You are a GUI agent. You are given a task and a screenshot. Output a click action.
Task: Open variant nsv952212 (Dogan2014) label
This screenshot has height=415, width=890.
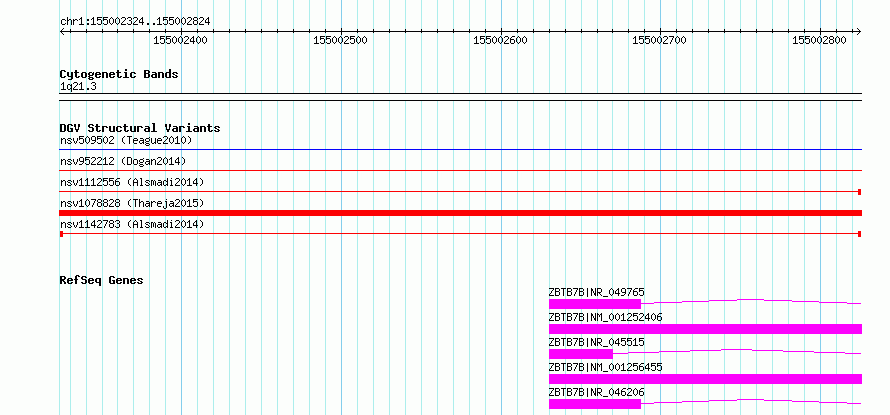coord(123,162)
